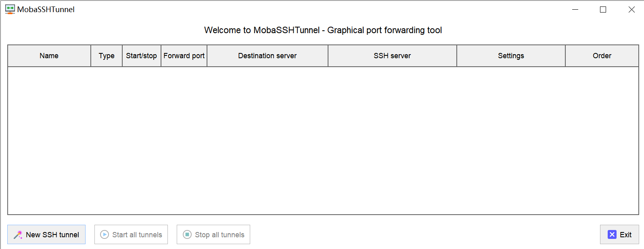This screenshot has width=644, height=249.
Task: Select the Settings column header
Action: (511, 56)
